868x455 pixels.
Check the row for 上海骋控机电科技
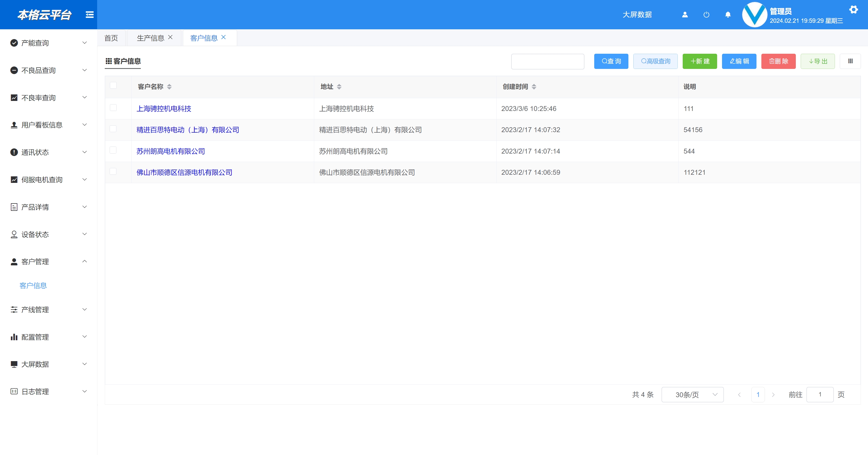click(113, 107)
